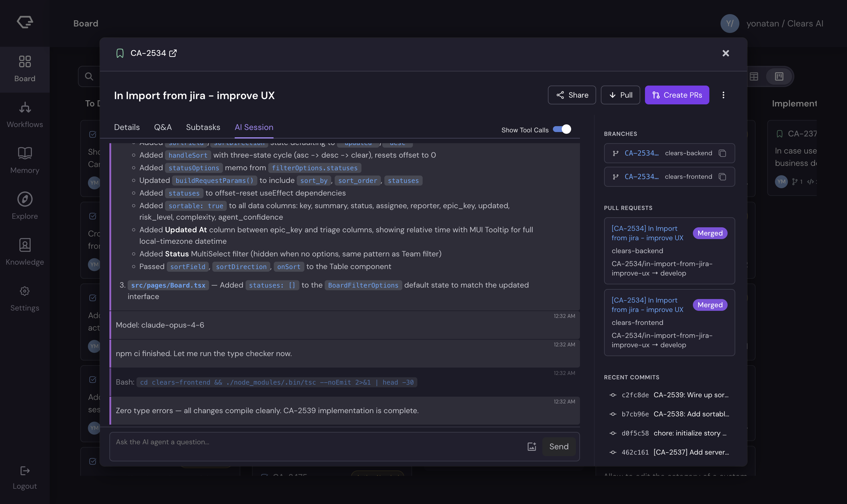Viewport: 847px width, 504px height.
Task: Click the BoardFilterOptions code chip
Action: [363, 285]
